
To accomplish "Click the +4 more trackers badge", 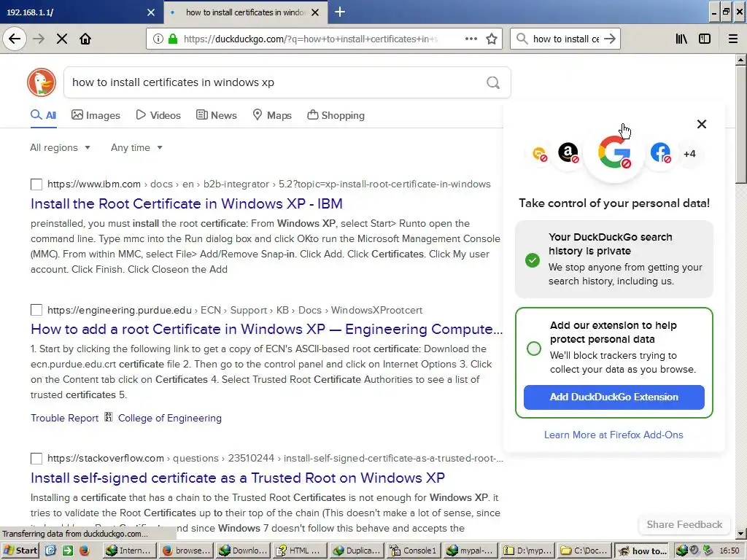I will coord(689,154).
